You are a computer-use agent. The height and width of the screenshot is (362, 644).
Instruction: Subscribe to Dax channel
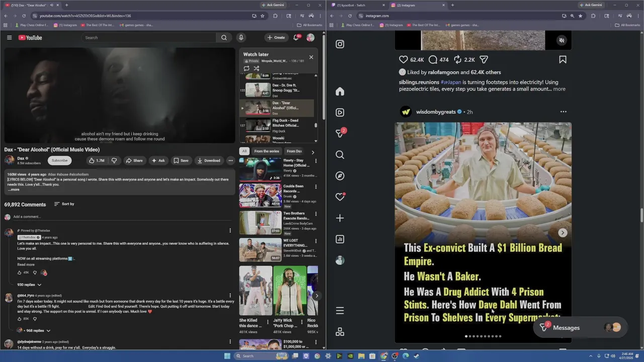[x=59, y=160]
